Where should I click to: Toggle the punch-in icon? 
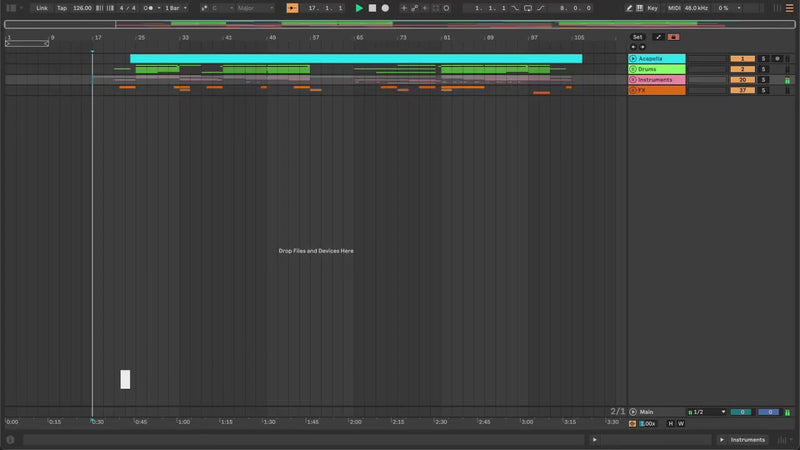(x=515, y=8)
